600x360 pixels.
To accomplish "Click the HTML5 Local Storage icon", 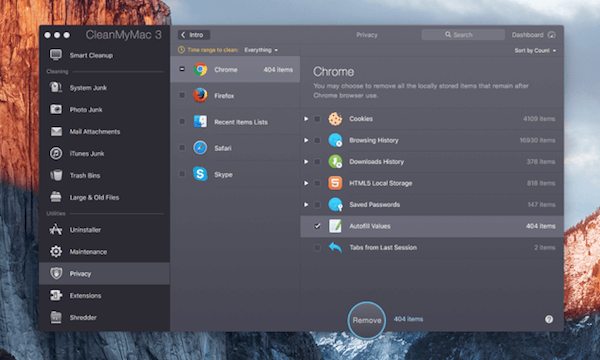I will pos(335,183).
